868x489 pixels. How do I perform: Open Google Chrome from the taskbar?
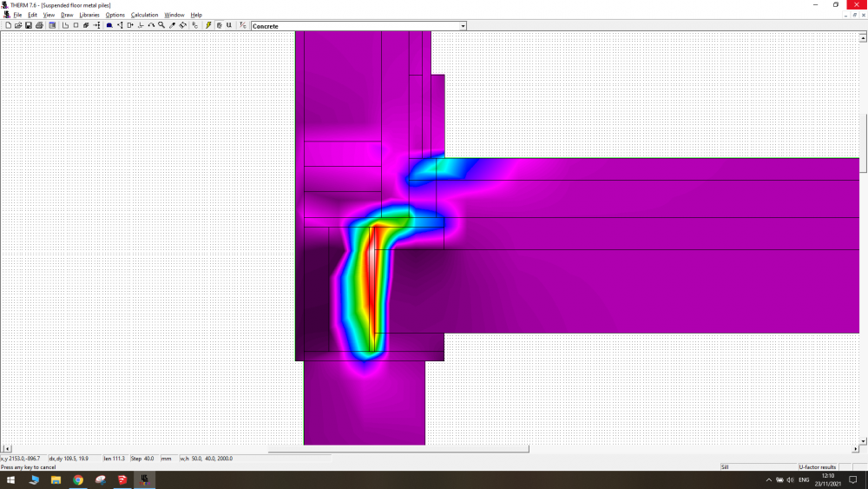(78, 479)
